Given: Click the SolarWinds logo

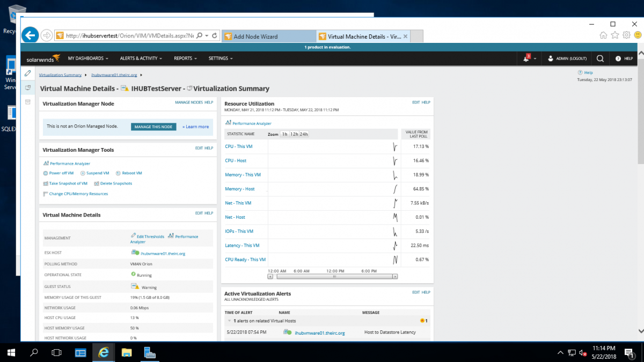Looking at the screenshot, I should pos(42,58).
